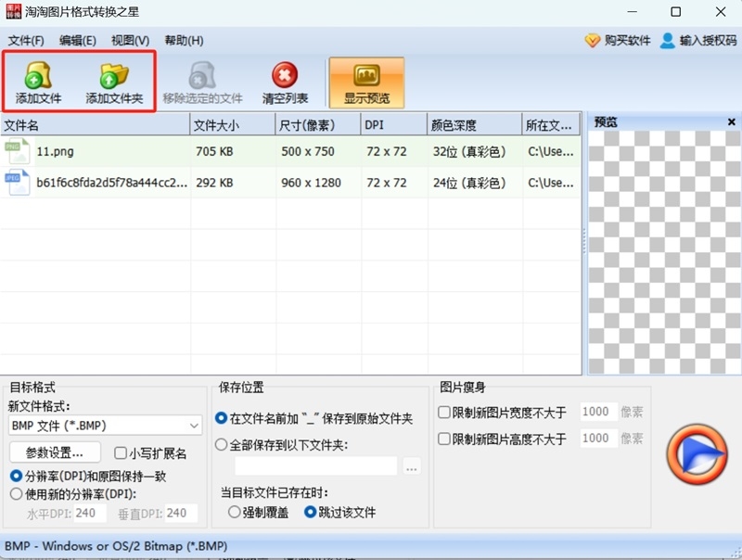Click the 32位 (真彩色) color depth cell
The image size is (742, 560).
(469, 151)
